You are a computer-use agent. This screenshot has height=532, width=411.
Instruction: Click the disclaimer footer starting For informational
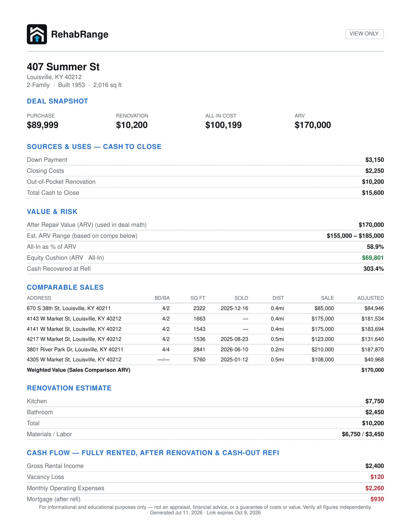coord(205,507)
